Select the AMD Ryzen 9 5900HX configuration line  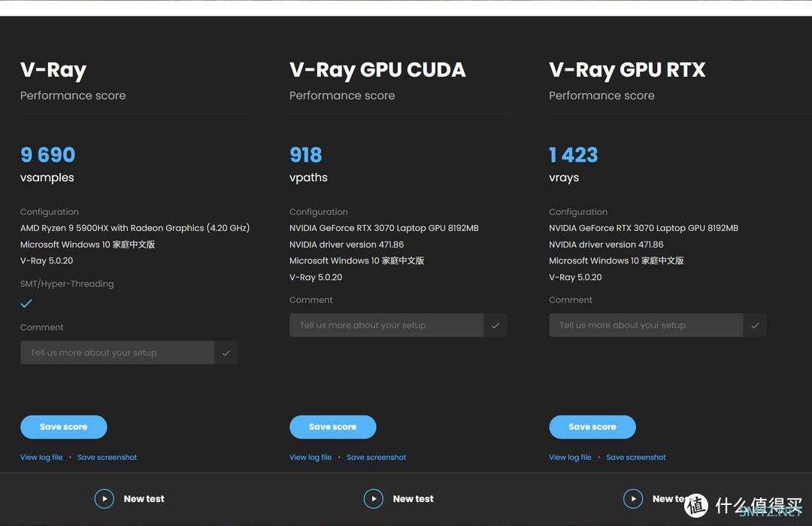pos(135,228)
